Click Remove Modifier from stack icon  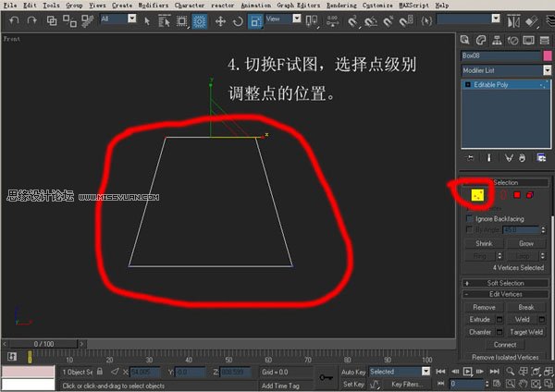coord(522,158)
